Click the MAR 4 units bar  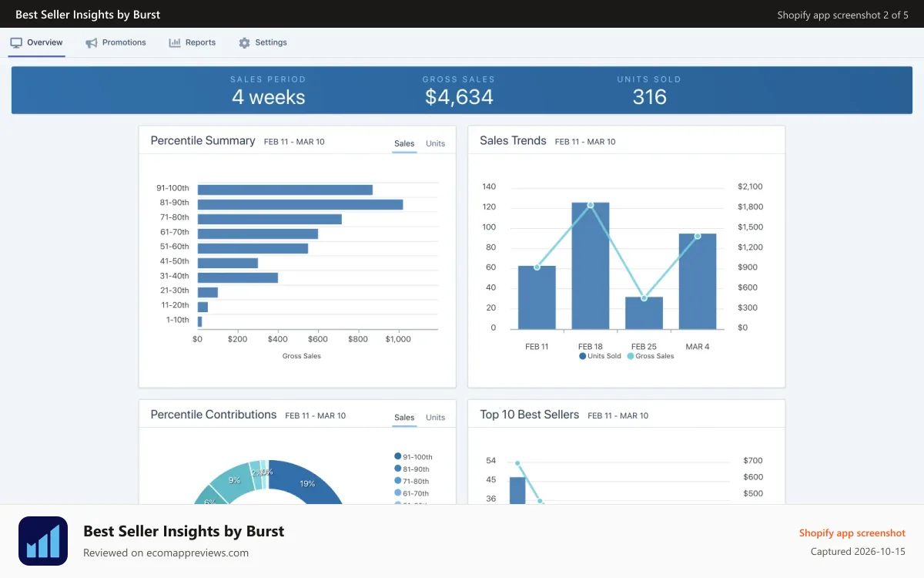(698, 281)
